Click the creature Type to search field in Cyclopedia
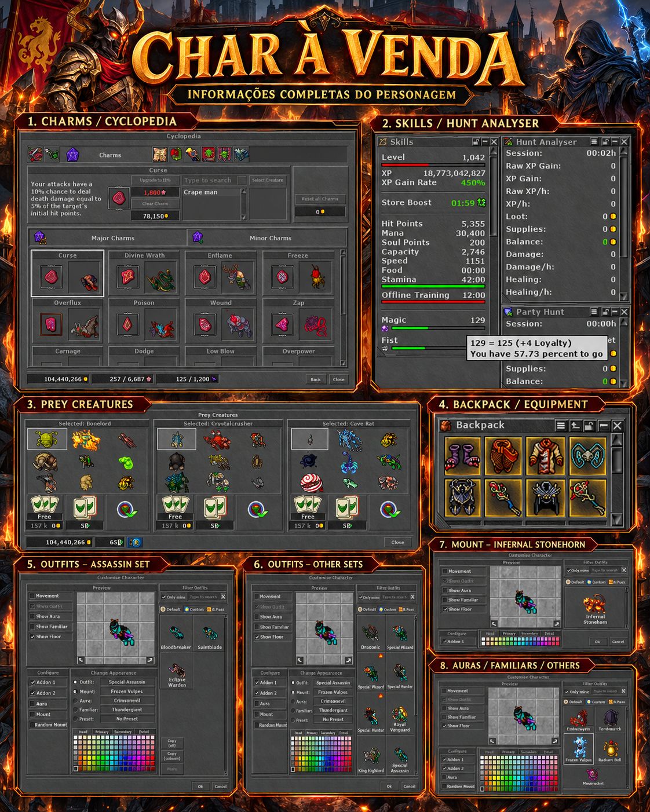The image size is (650, 812). 209,180
